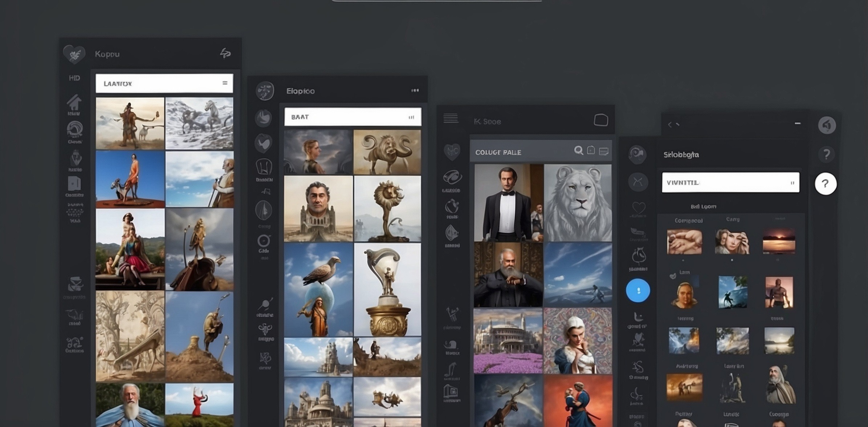The width and height of the screenshot is (868, 427).
Task: Open the music note icon in K Sooe sidebar
Action: tap(451, 370)
